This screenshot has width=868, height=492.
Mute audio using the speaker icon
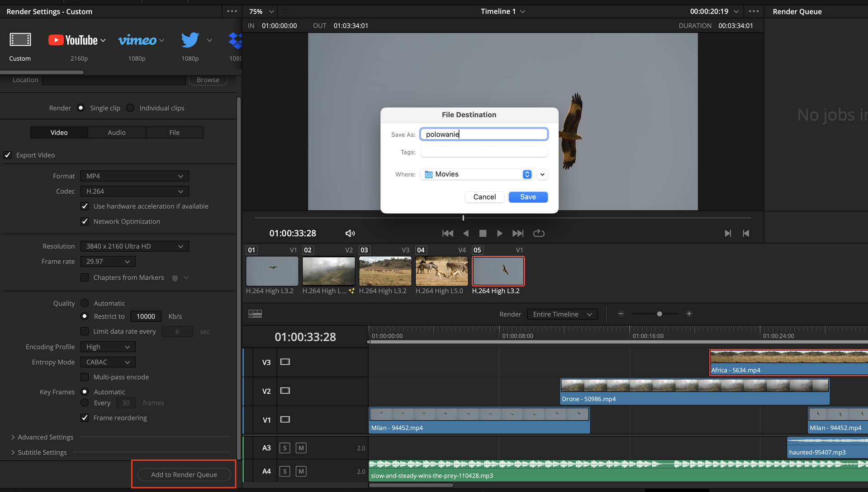pyautogui.click(x=350, y=234)
